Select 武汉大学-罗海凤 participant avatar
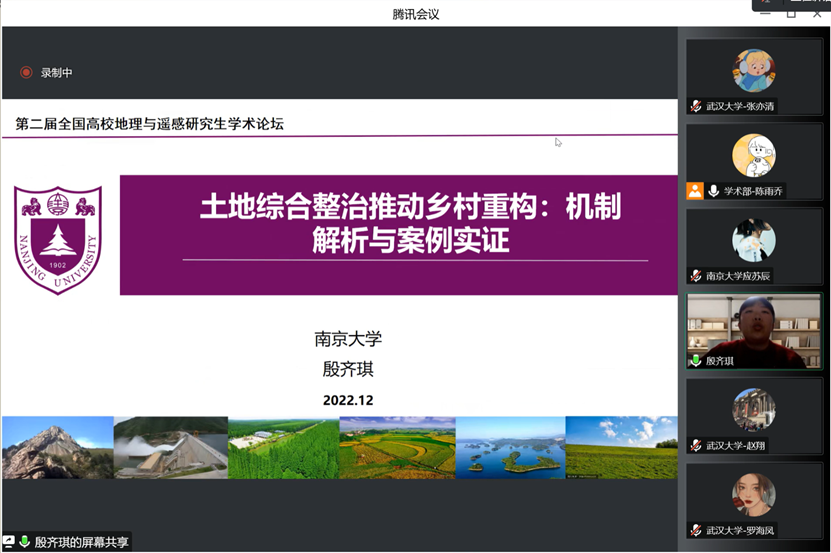The image size is (831, 553). [x=753, y=495]
